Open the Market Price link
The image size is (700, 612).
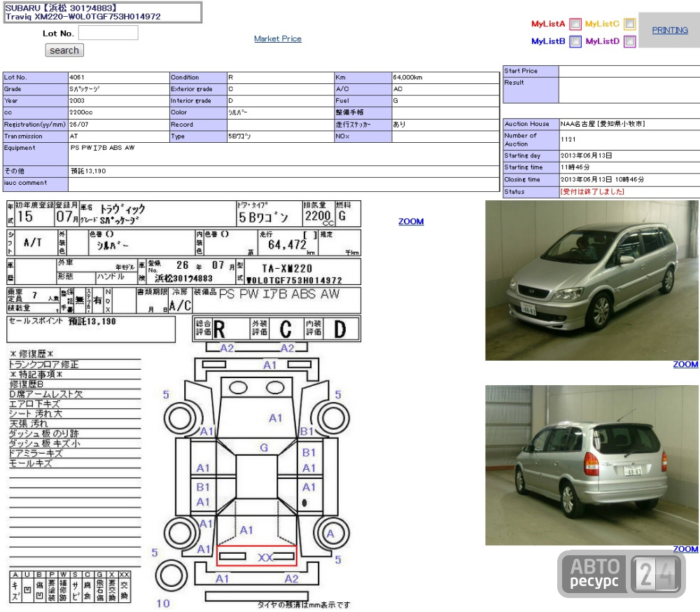pos(278,39)
